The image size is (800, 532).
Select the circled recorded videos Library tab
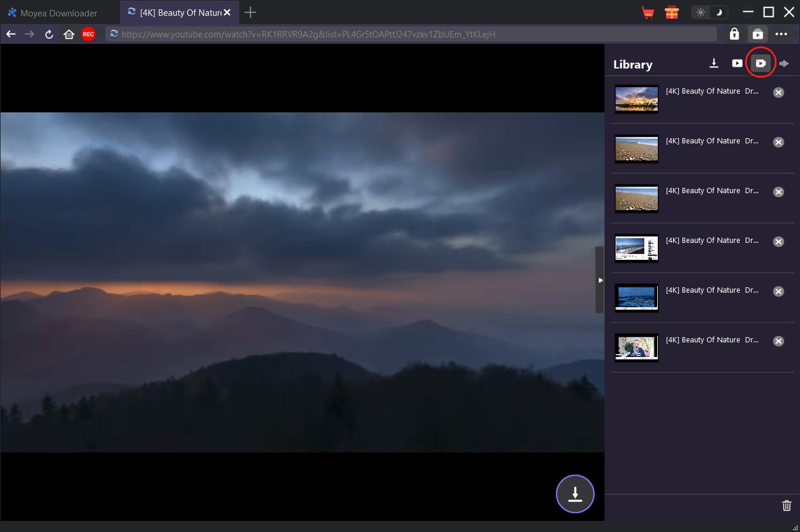(x=760, y=63)
